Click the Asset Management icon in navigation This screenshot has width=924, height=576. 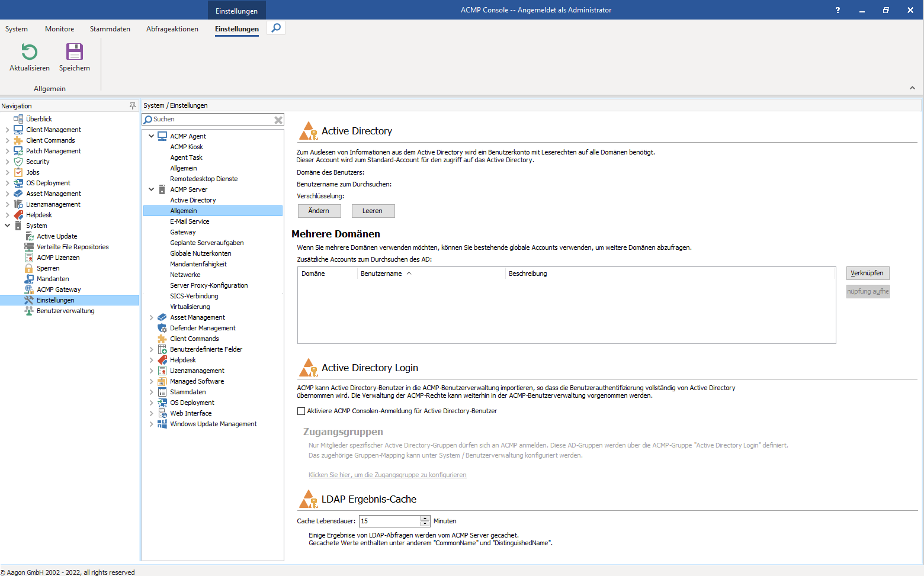pyautogui.click(x=18, y=194)
